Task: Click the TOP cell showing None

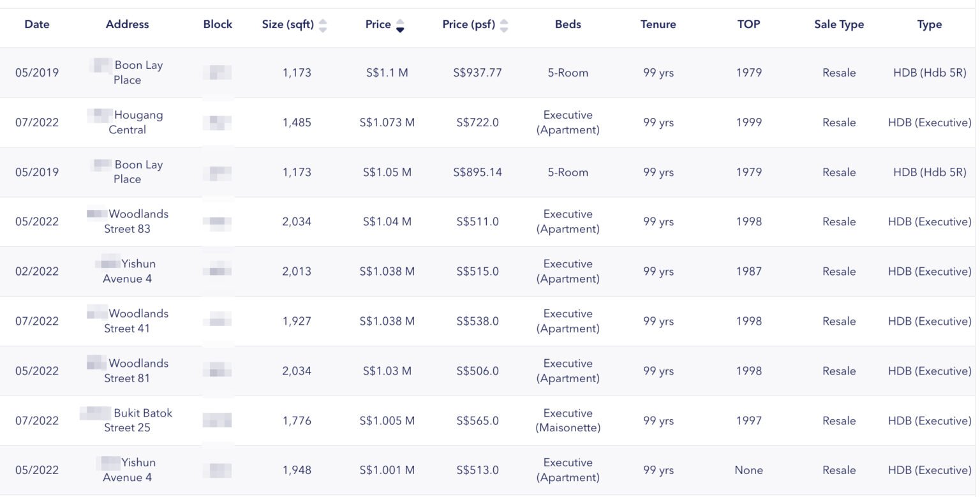Action: (748, 470)
